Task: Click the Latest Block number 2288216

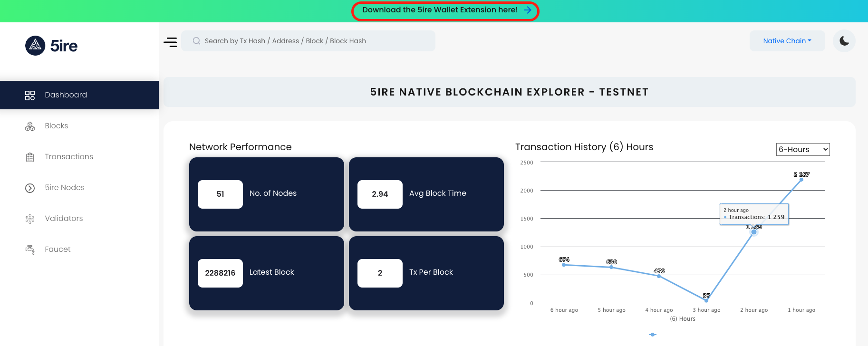Action: point(220,273)
